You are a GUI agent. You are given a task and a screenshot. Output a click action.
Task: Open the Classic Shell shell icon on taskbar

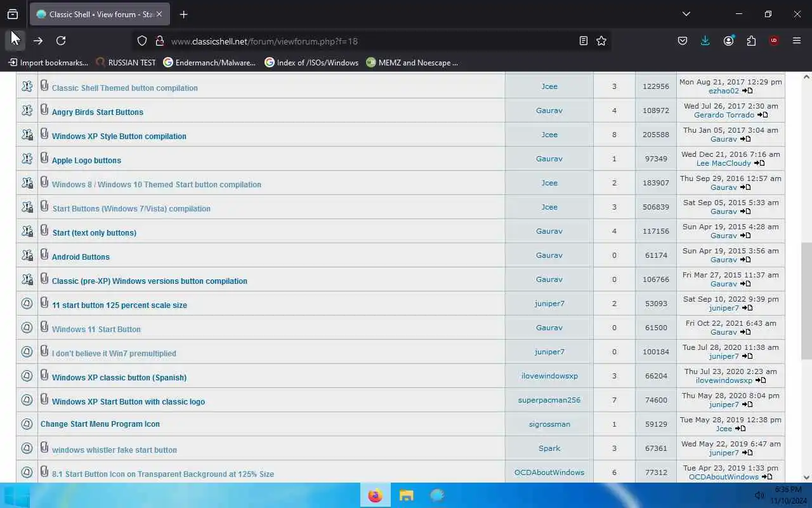pyautogui.click(x=437, y=495)
